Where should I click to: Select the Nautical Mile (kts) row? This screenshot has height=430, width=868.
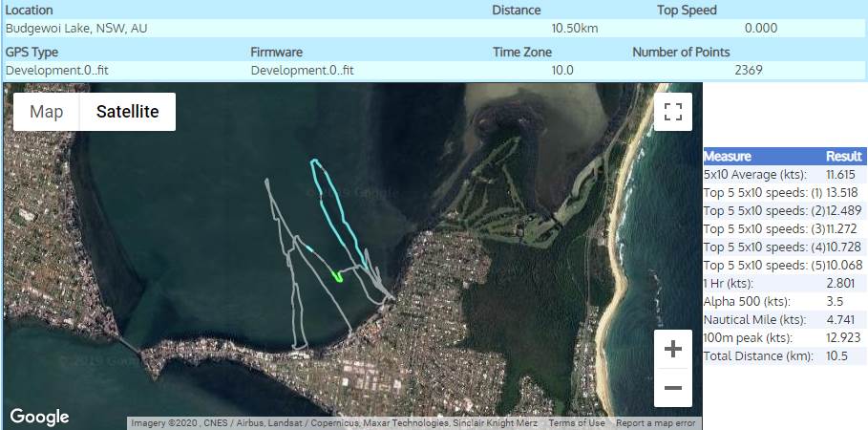(785, 320)
